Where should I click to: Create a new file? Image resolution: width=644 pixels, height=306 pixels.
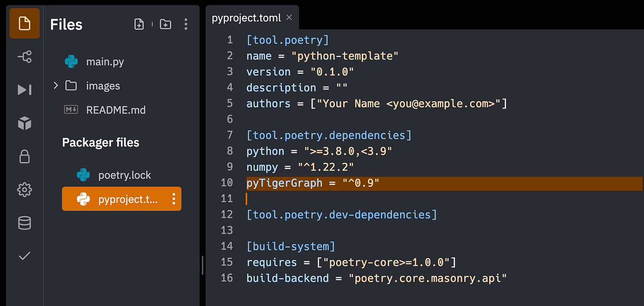(x=139, y=24)
